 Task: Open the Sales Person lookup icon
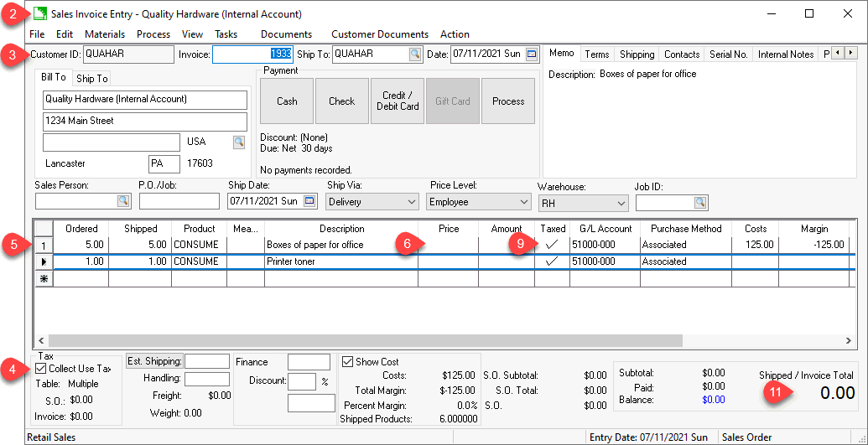tap(123, 201)
